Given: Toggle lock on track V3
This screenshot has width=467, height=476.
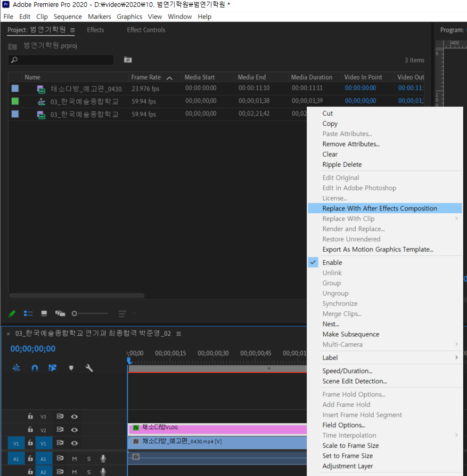Looking at the screenshot, I should pos(30,416).
